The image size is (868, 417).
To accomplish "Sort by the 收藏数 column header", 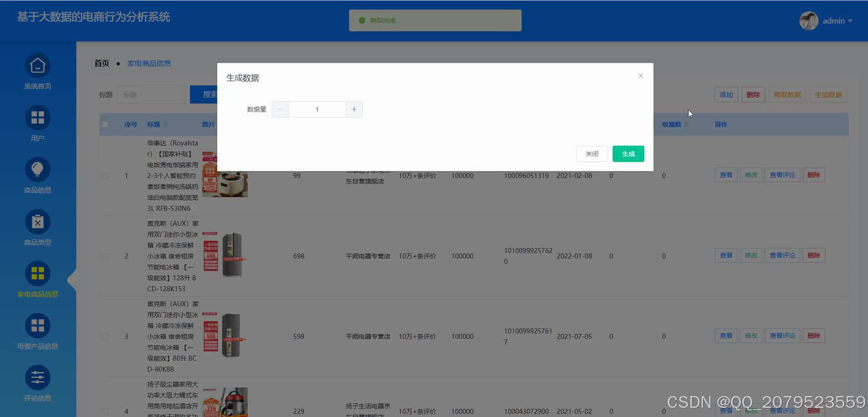I will pos(675,124).
